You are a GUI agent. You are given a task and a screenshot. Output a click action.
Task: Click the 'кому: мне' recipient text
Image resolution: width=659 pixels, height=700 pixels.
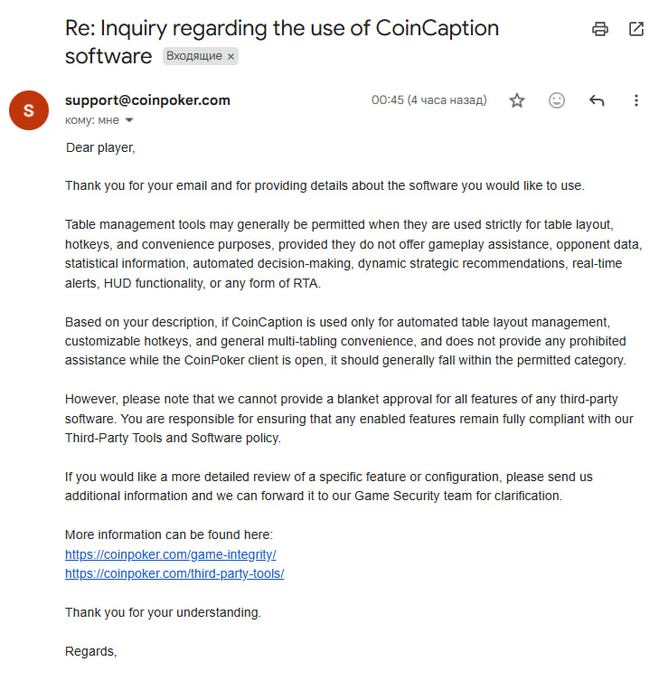pos(92,120)
